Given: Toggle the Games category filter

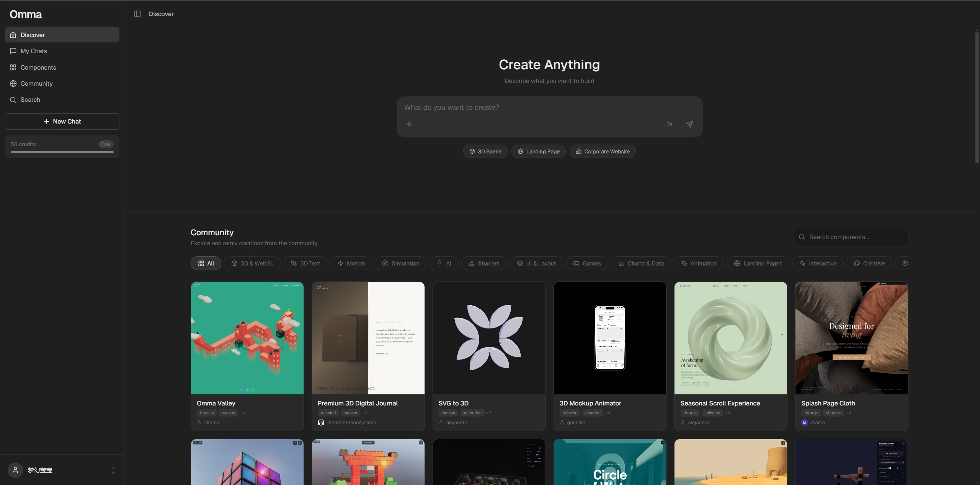Looking at the screenshot, I should (587, 263).
